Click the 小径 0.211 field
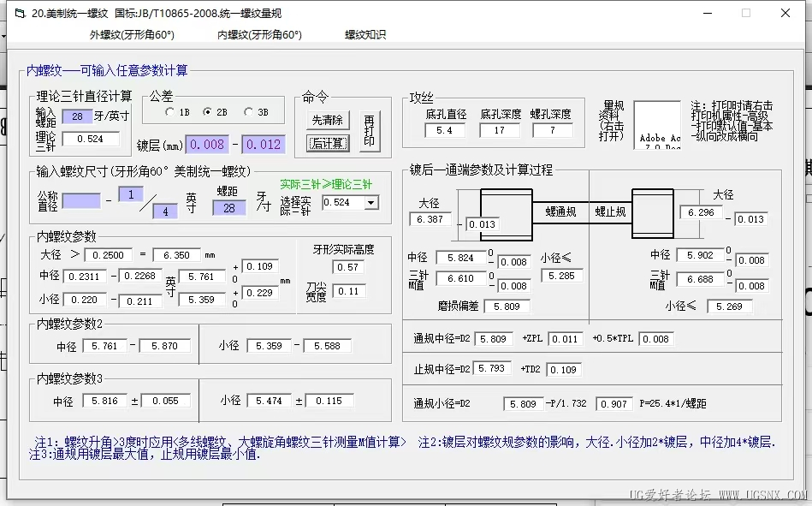812x506 pixels. 139,301
